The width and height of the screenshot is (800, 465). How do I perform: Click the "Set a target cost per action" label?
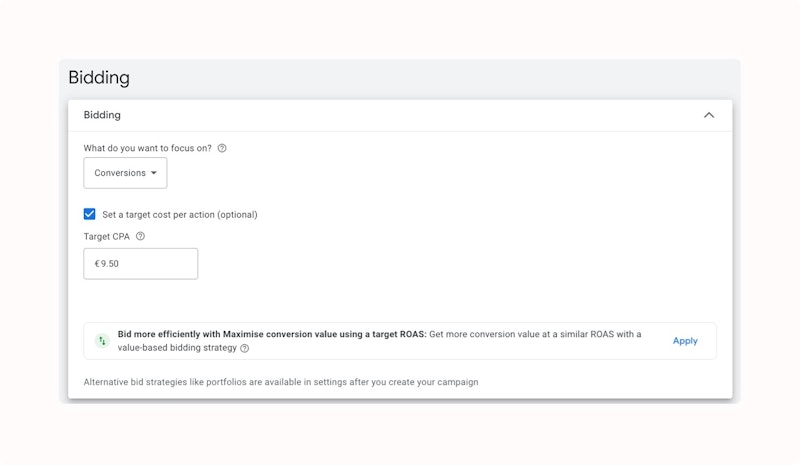[x=180, y=214]
